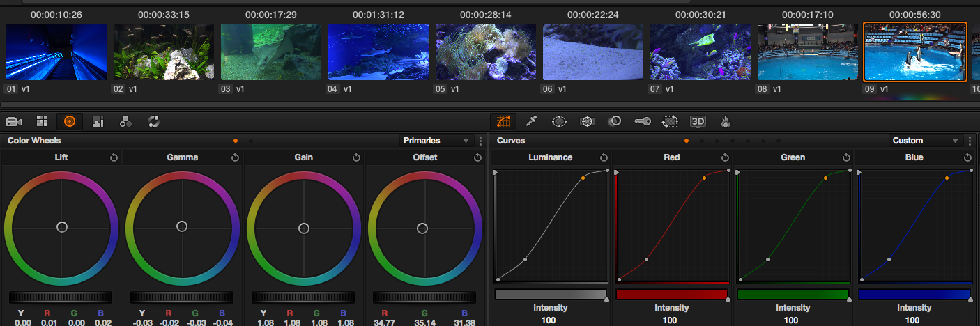Viewport: 980px width, 326px height.
Task: Select the Curves palette tab icon
Action: click(x=504, y=121)
